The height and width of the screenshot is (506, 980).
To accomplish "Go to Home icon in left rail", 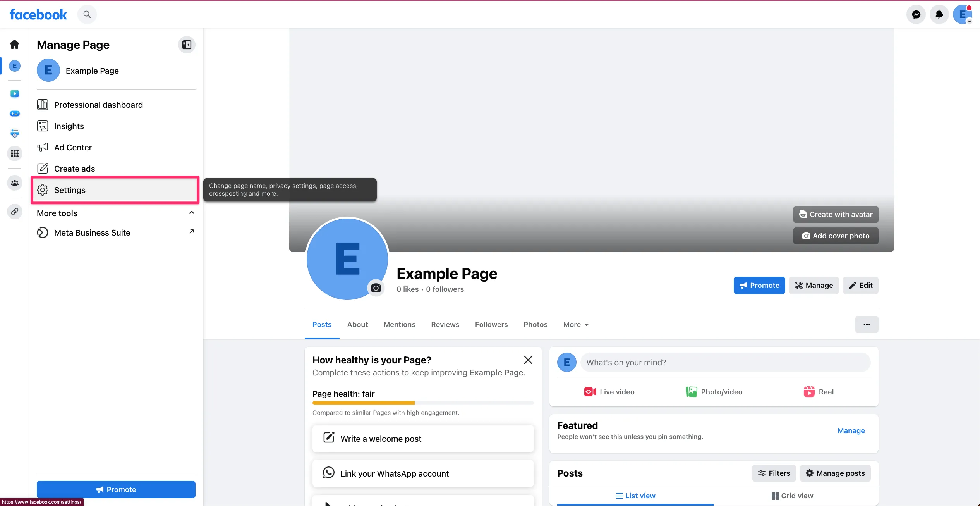I will click(x=15, y=44).
